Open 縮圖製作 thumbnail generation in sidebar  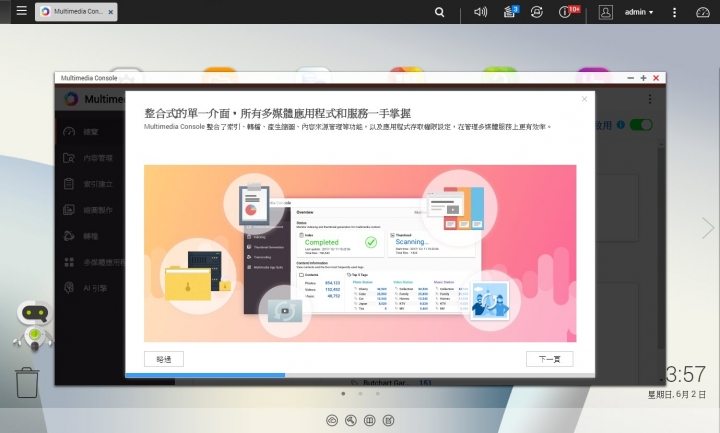(x=90, y=210)
